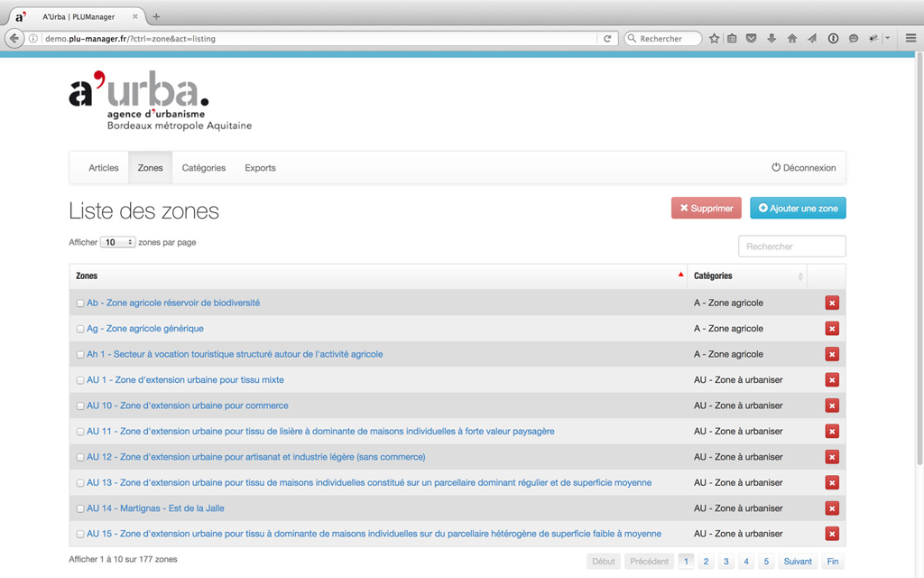Remove the Ah 1 zone via red X
The width and height of the screenshot is (924, 578).
[831, 354]
